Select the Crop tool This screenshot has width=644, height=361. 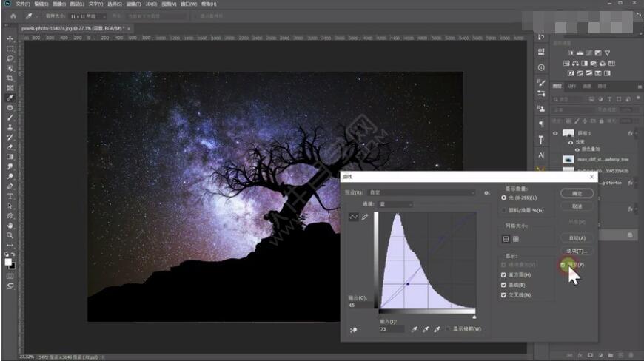10,78
